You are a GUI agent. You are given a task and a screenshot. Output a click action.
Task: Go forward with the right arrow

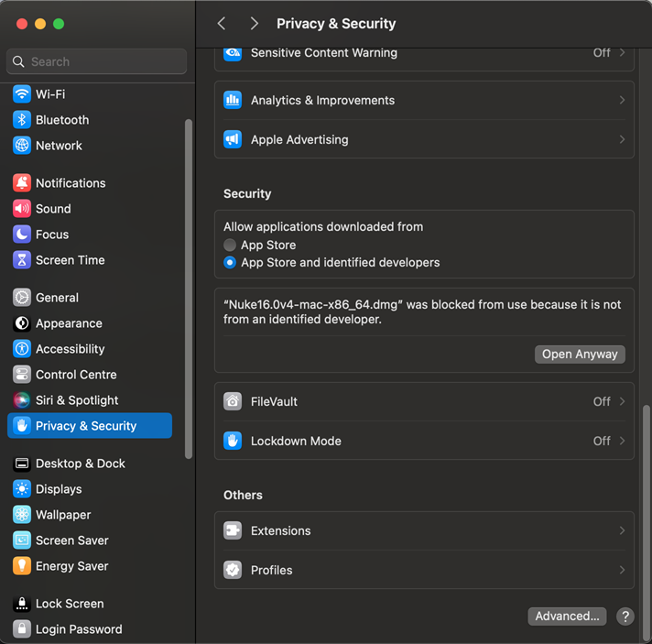pyautogui.click(x=254, y=24)
